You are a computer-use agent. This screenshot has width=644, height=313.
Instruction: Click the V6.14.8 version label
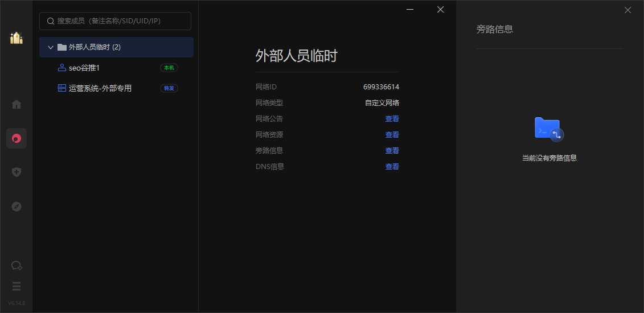coord(17,303)
